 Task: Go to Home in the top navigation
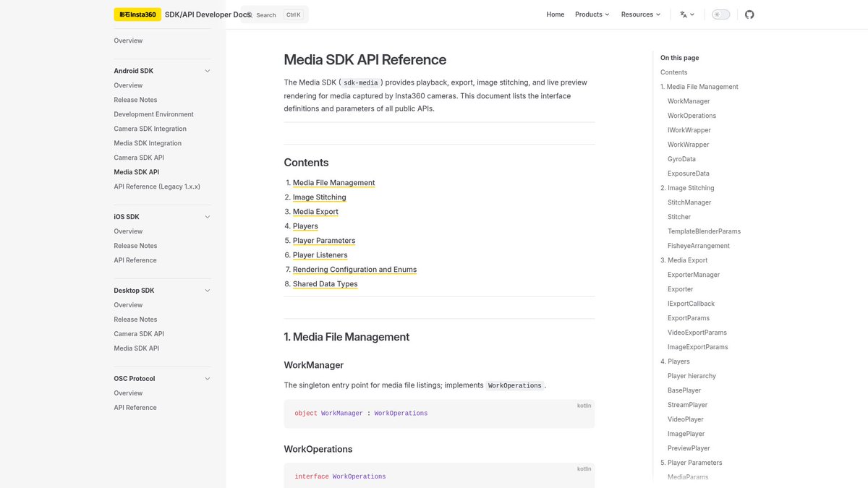[x=556, y=14]
